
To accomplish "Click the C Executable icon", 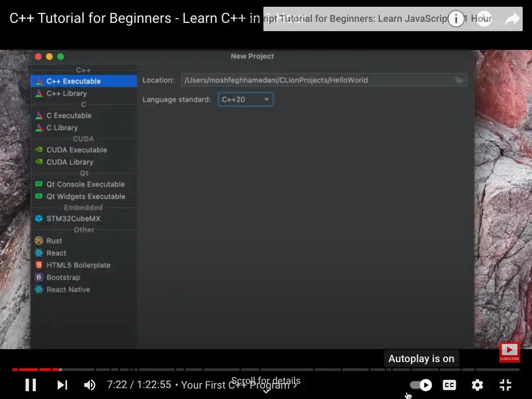I will 39,115.
